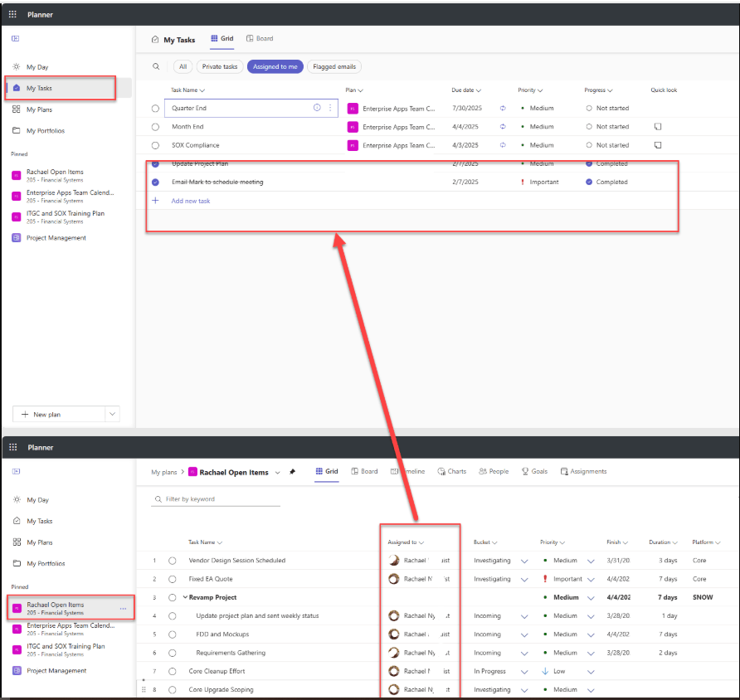Collapse sidebar icon in top Planner window
Screen dimensions: 740x700
pyautogui.click(x=16, y=39)
